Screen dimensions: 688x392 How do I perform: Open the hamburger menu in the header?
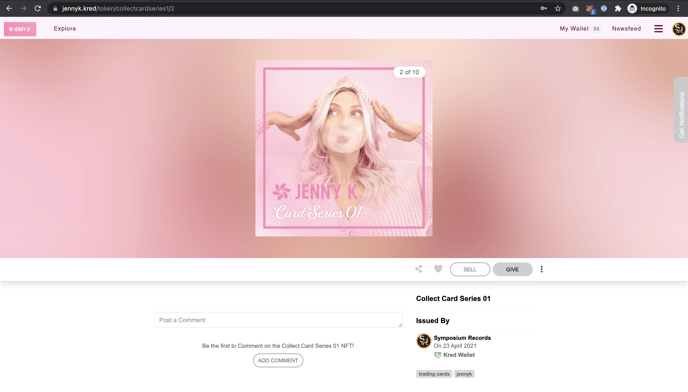pyautogui.click(x=658, y=29)
